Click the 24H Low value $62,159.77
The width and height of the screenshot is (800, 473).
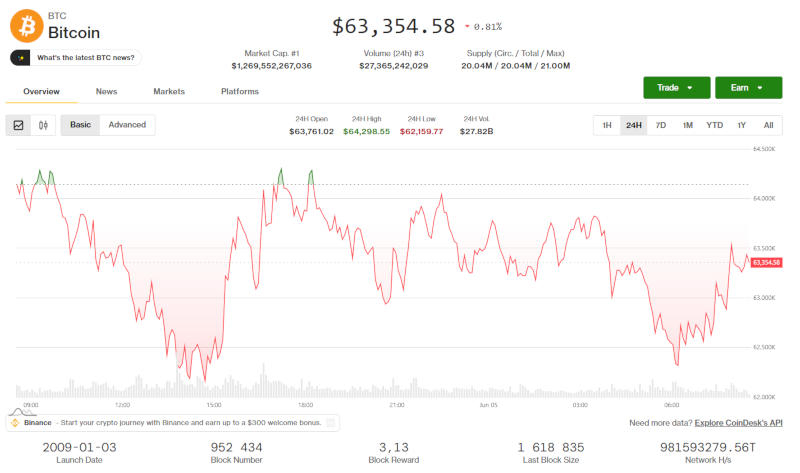(x=421, y=132)
